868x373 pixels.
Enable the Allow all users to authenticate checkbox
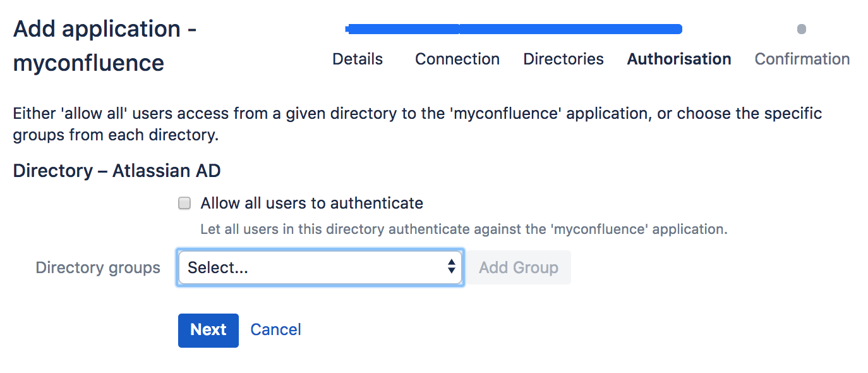[184, 203]
